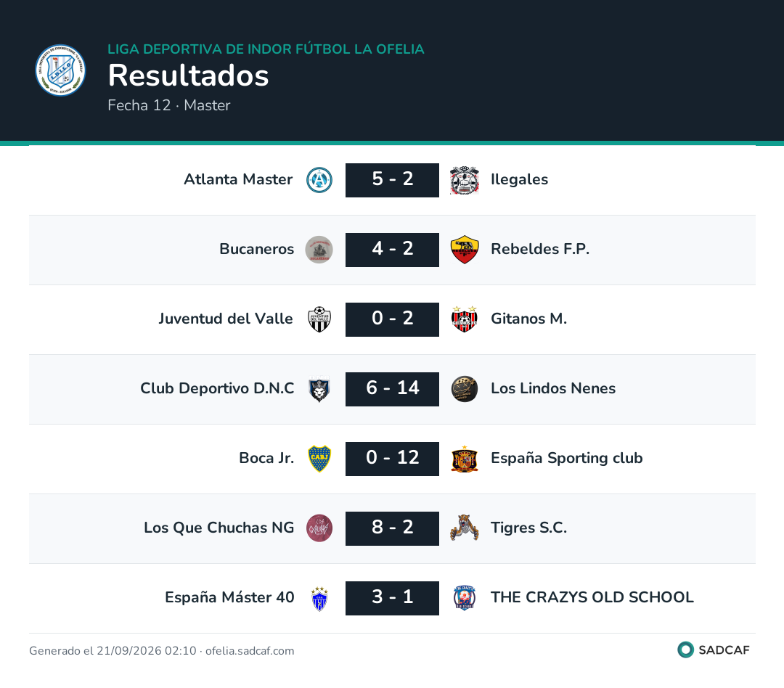Screen dimensions: 784x688
Task: Click the SADCAF brand logo
Action: pyautogui.click(x=714, y=650)
